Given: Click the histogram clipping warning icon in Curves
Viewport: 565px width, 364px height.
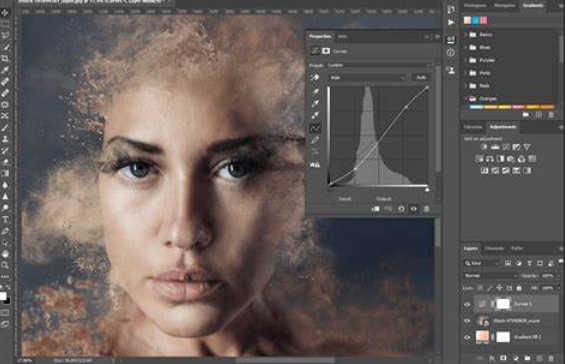Looking at the screenshot, I should 315,165.
